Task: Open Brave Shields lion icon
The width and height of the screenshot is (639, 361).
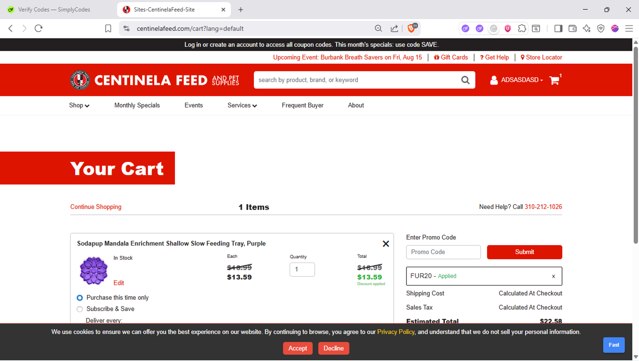Action: tap(412, 28)
